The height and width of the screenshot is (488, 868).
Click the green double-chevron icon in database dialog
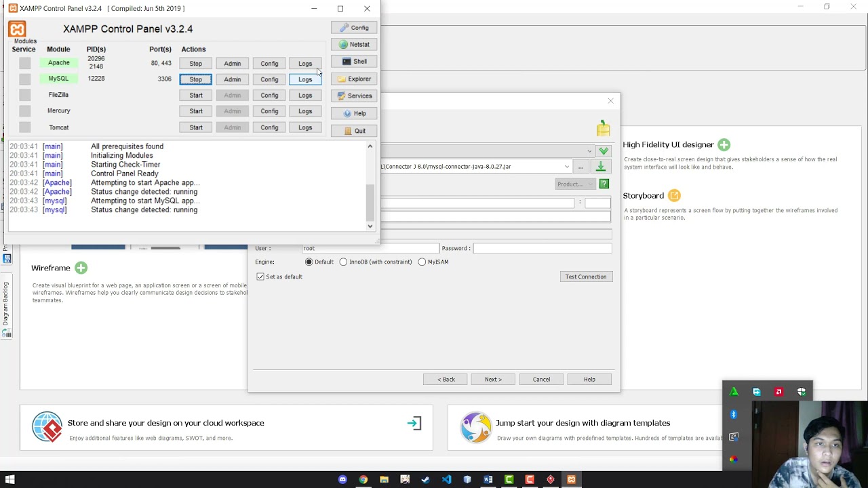coord(604,150)
